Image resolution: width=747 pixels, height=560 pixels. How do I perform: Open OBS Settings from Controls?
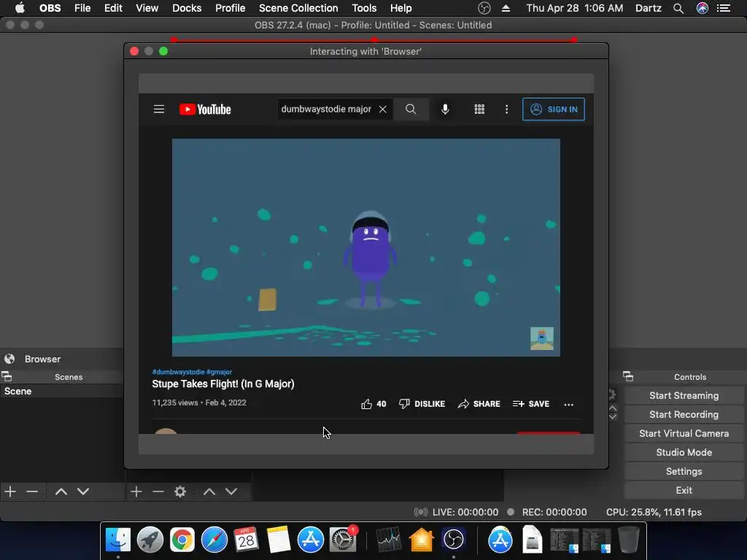(684, 472)
